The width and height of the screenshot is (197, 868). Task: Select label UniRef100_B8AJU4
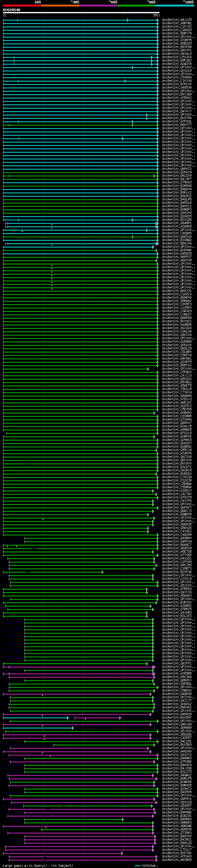pos(177,243)
